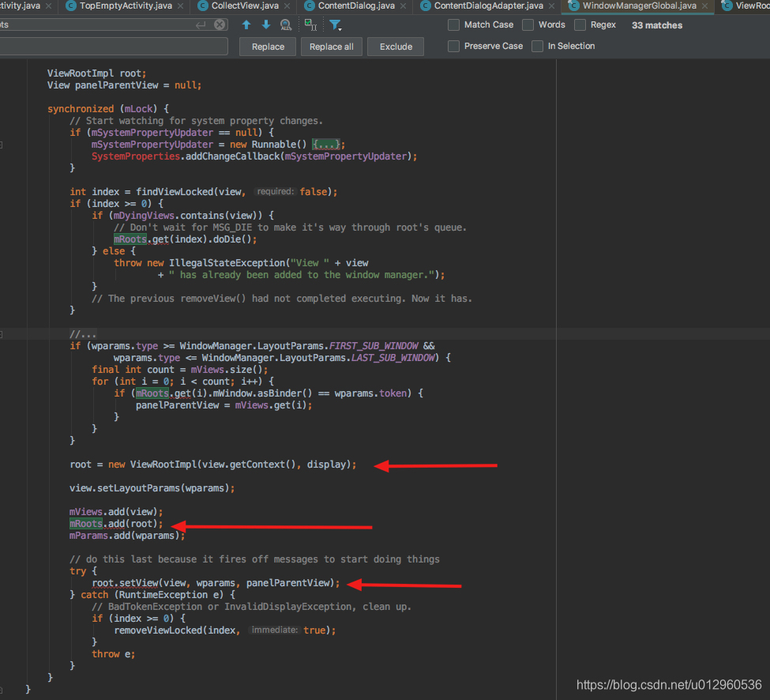This screenshot has width=770, height=700.
Task: Enable the Regex checkbox
Action: 580,25
